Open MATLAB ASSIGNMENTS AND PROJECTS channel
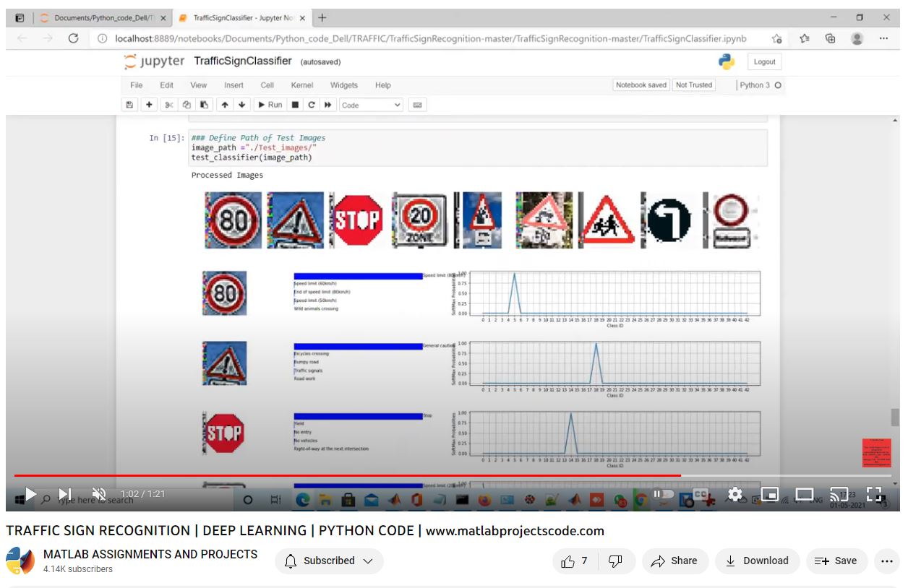The image size is (908, 588). 150,554
